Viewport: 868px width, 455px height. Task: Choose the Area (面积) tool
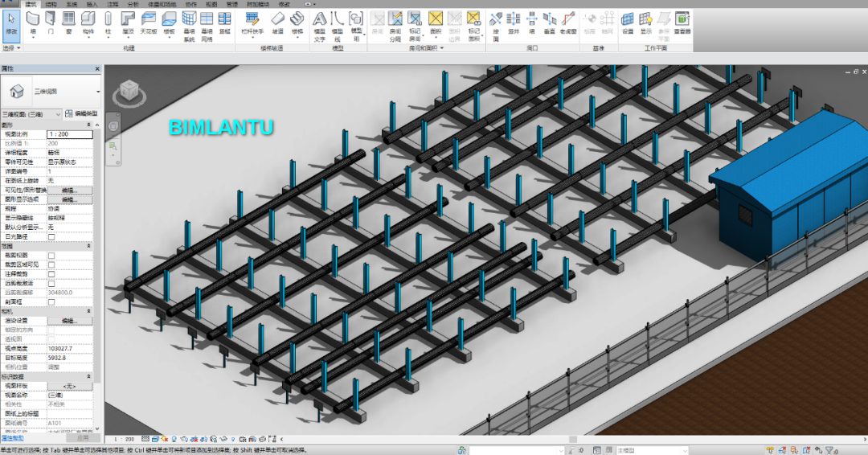(436, 24)
